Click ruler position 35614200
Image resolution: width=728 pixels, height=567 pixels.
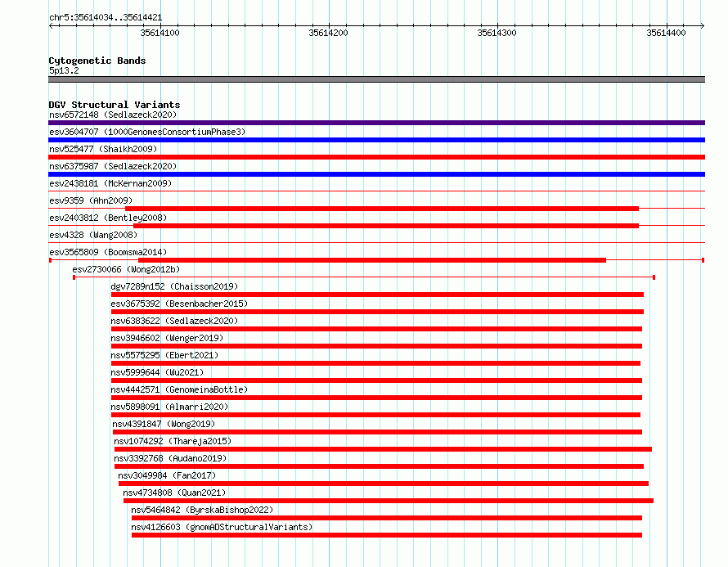328,33
